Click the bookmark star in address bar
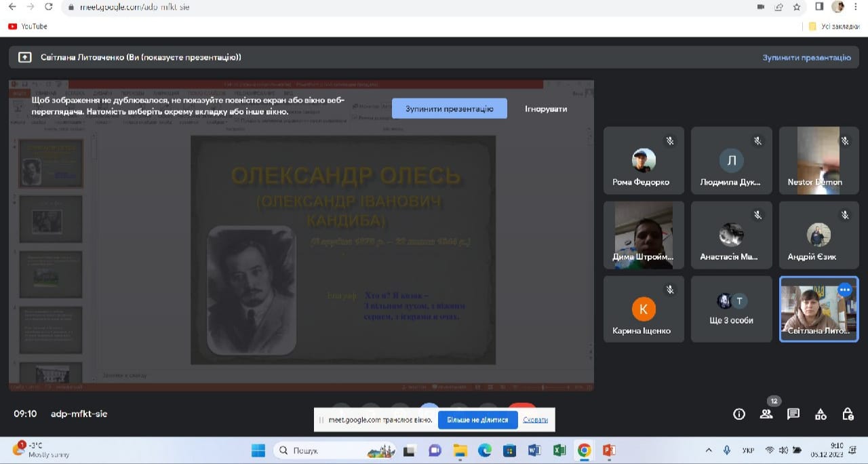This screenshot has width=868, height=464. click(797, 7)
